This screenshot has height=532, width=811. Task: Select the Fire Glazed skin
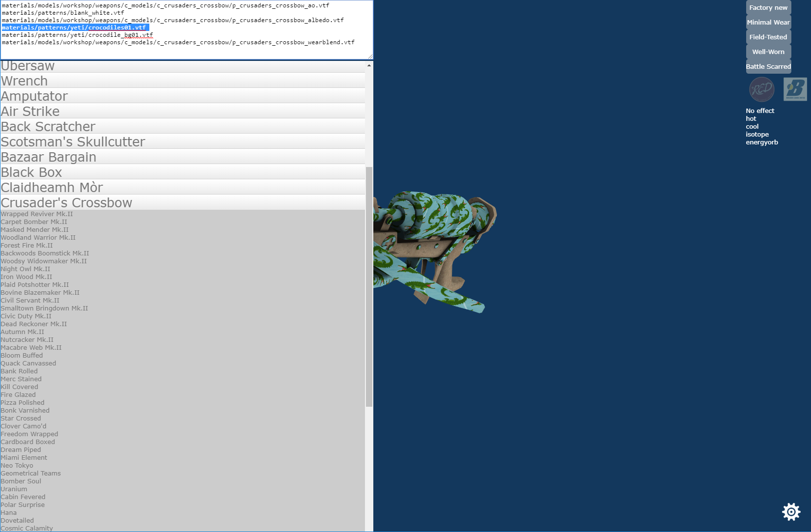[18, 395]
